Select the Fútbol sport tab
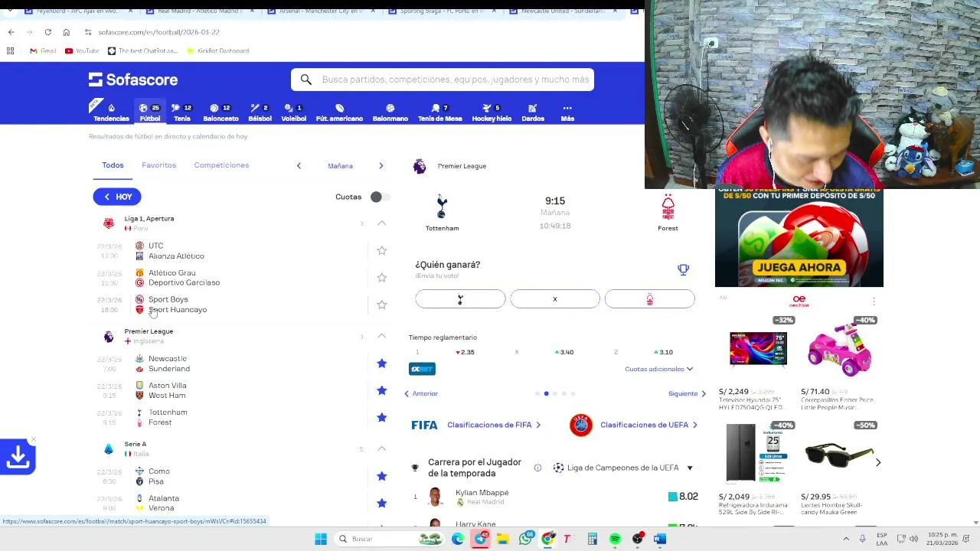The width and height of the screenshot is (980, 551). (x=150, y=112)
